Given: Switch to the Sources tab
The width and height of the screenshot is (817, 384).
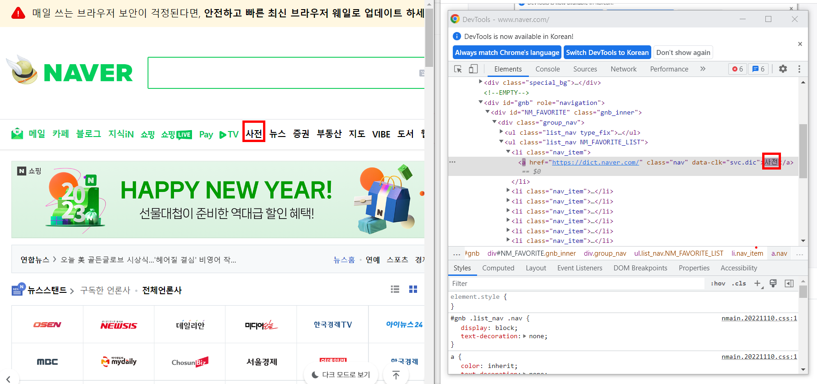Looking at the screenshot, I should tap(585, 69).
